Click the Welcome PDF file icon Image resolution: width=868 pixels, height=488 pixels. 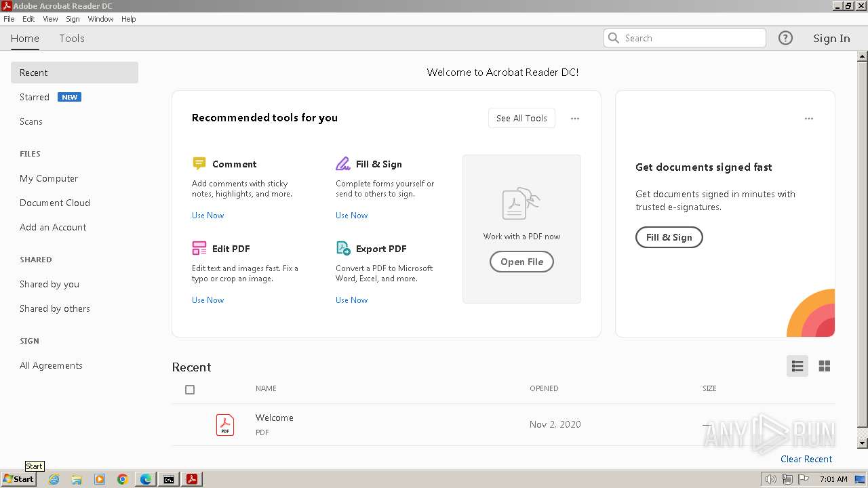point(225,424)
